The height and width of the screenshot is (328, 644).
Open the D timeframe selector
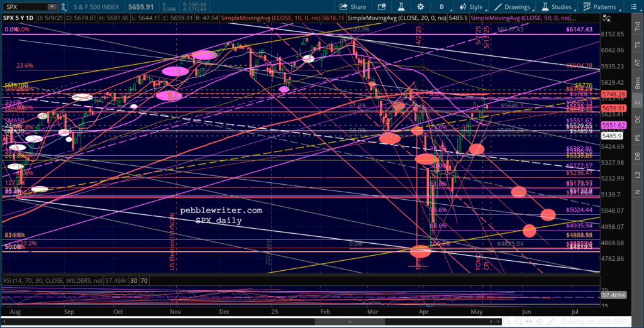click(441, 7)
